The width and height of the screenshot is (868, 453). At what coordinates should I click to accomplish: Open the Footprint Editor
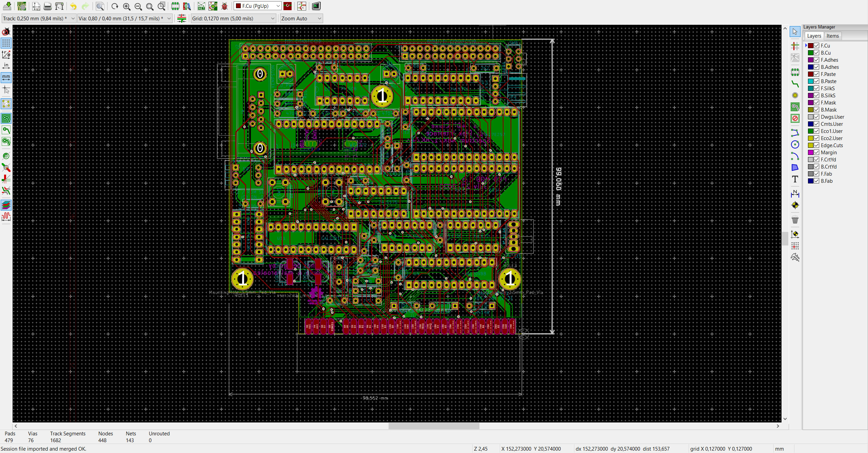(175, 6)
